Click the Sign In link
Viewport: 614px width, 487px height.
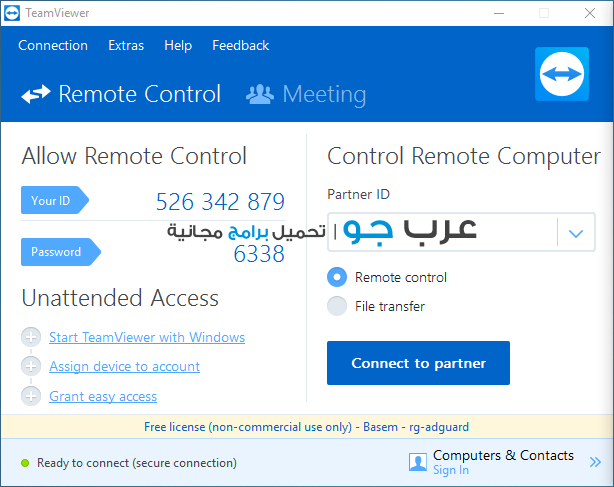[451, 470]
